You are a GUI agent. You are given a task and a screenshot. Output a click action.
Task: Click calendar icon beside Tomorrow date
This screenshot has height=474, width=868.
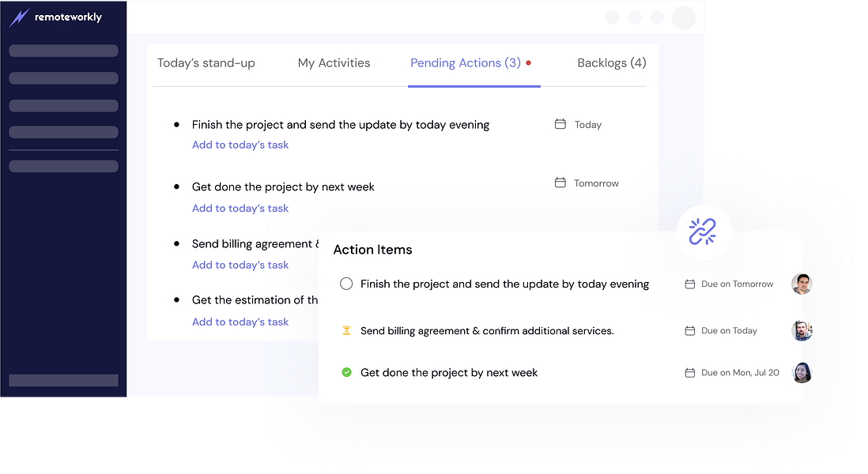pos(560,182)
